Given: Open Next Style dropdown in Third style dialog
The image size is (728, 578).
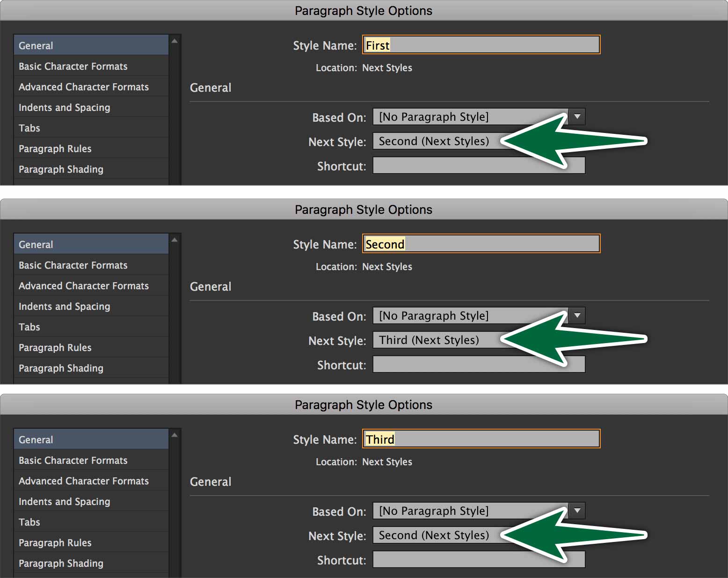Looking at the screenshot, I should 479,535.
